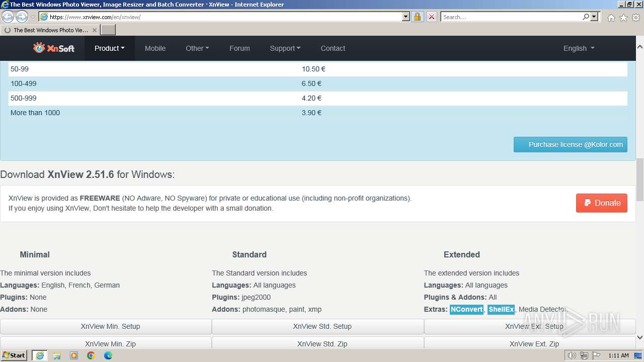Viewport: 644px width, 362px height.
Task: Open the address bar dropdown arrow
Action: click(x=406, y=17)
